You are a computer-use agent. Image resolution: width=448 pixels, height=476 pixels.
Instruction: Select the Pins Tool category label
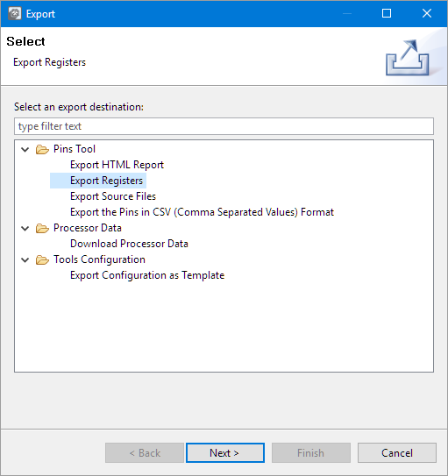click(x=75, y=149)
